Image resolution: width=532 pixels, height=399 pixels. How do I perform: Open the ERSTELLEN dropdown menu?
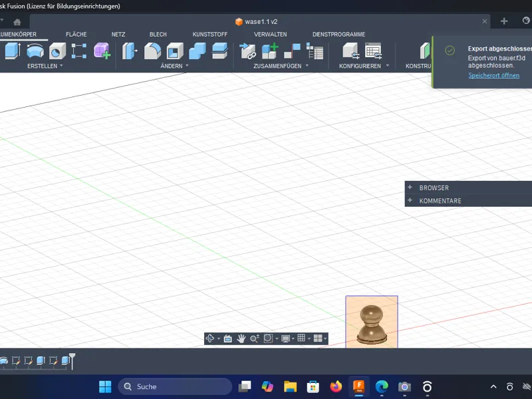point(45,66)
